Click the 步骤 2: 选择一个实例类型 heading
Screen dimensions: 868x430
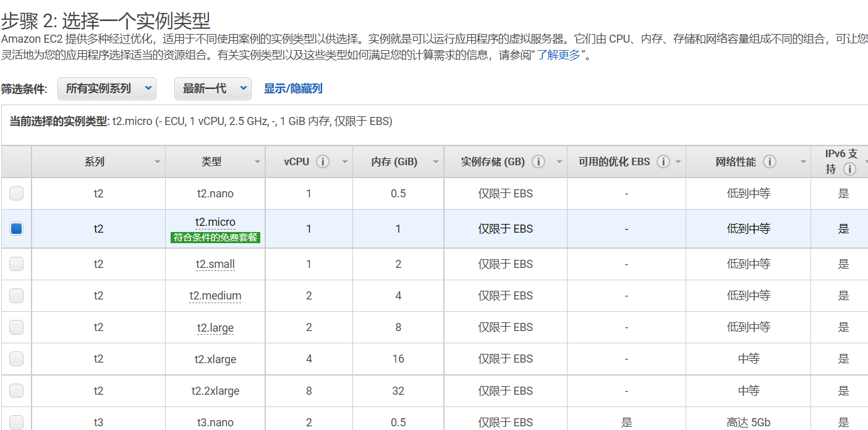(x=106, y=20)
